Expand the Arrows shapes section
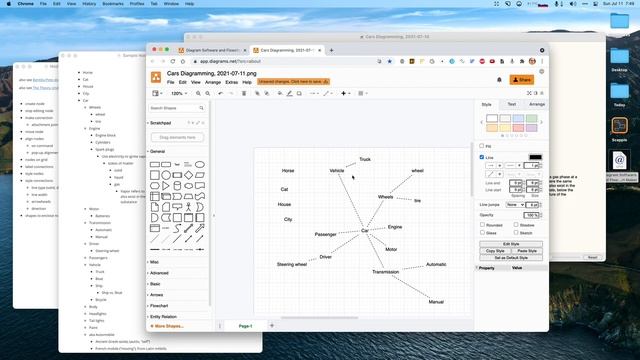This screenshot has height=360, width=640. [156, 295]
